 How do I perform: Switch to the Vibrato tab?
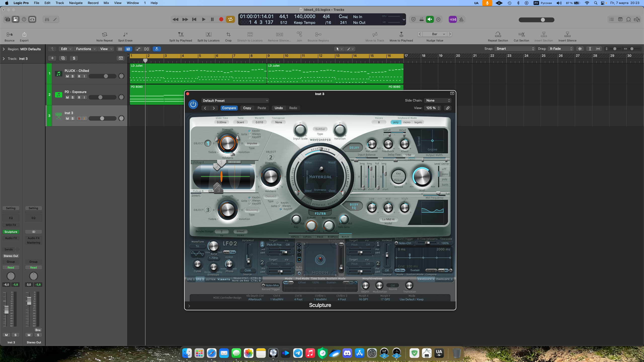224,279
